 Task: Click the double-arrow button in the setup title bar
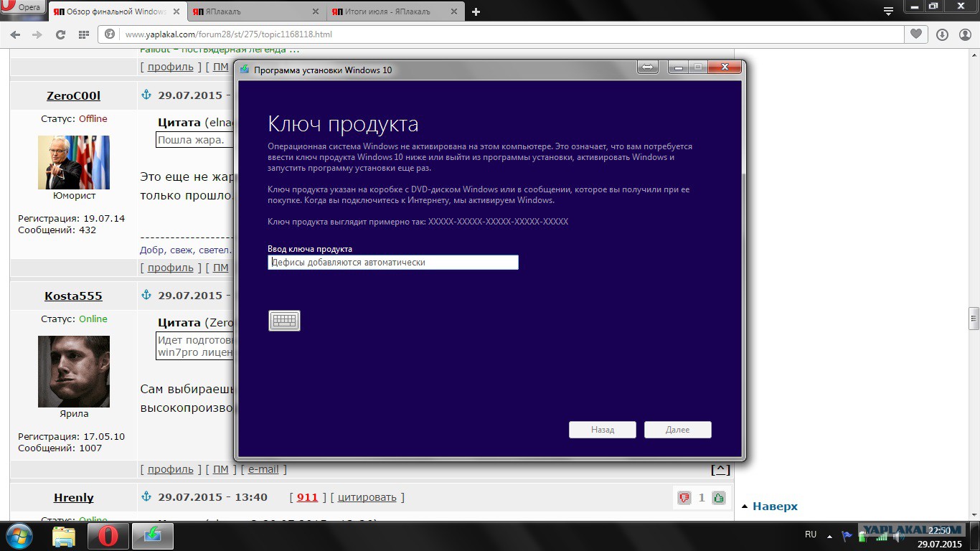point(648,67)
